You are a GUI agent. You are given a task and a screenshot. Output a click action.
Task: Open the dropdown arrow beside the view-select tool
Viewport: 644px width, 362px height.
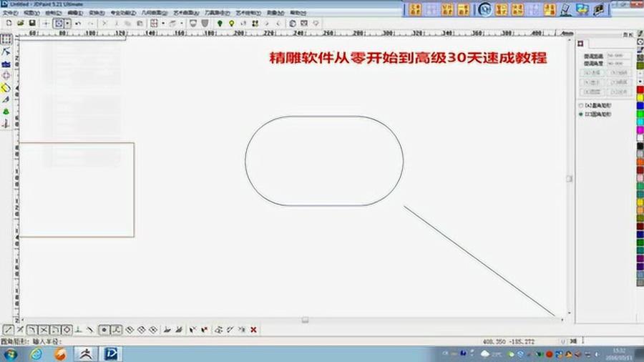tap(67, 23)
